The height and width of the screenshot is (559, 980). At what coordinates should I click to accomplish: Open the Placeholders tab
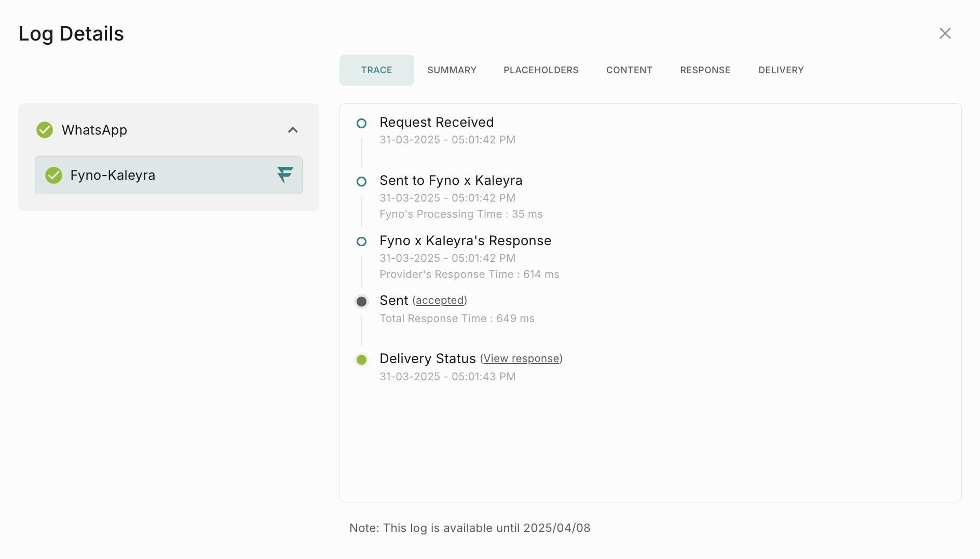[540, 70]
